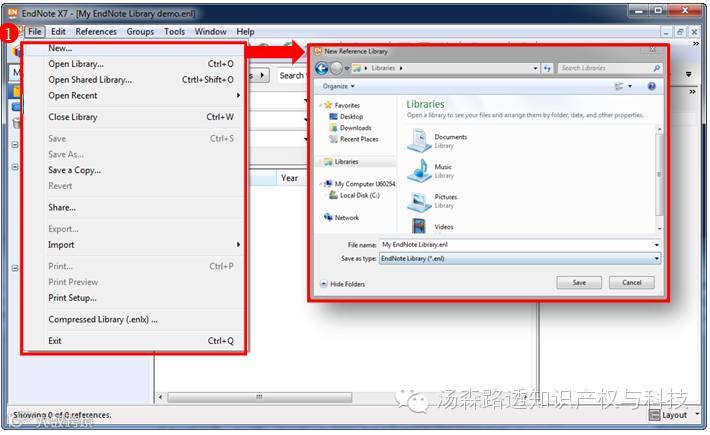Click the folder icon in address bar

[x=357, y=68]
